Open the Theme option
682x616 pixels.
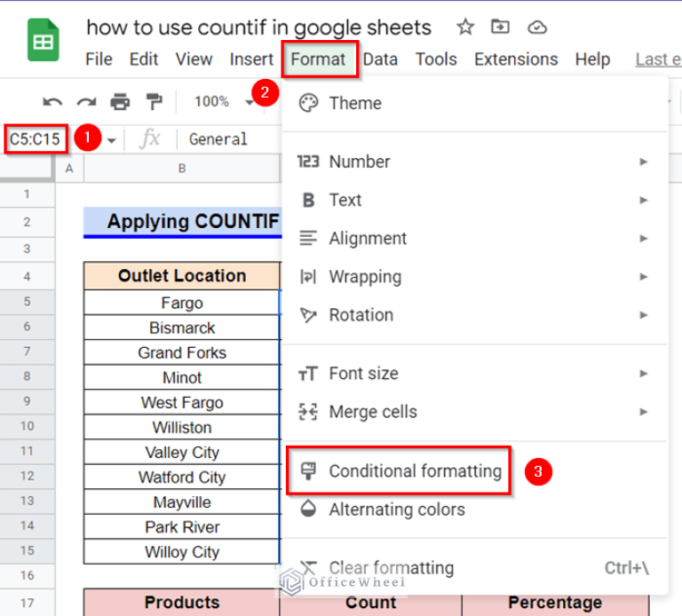pyautogui.click(x=354, y=103)
